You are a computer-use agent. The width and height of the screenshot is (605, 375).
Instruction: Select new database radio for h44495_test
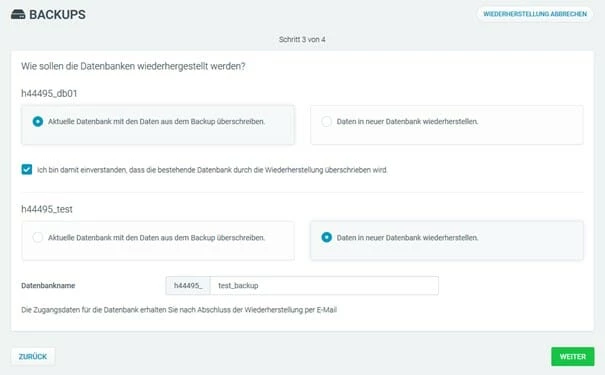coord(326,238)
